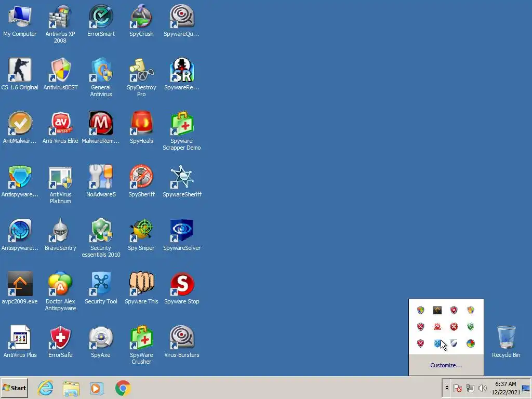
Task: Select the SpywareQu... shortcut icon
Action: [x=181, y=21]
